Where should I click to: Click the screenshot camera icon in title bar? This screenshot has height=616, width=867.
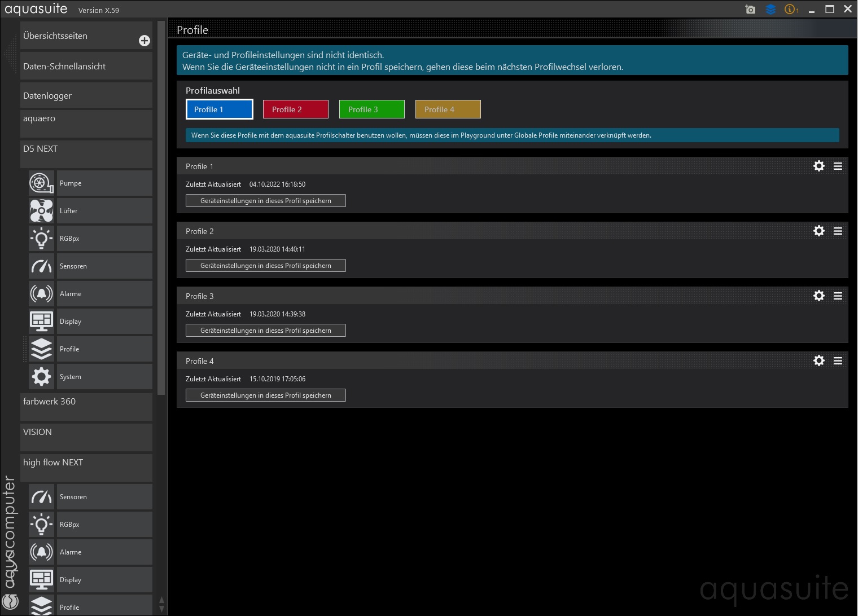(750, 10)
